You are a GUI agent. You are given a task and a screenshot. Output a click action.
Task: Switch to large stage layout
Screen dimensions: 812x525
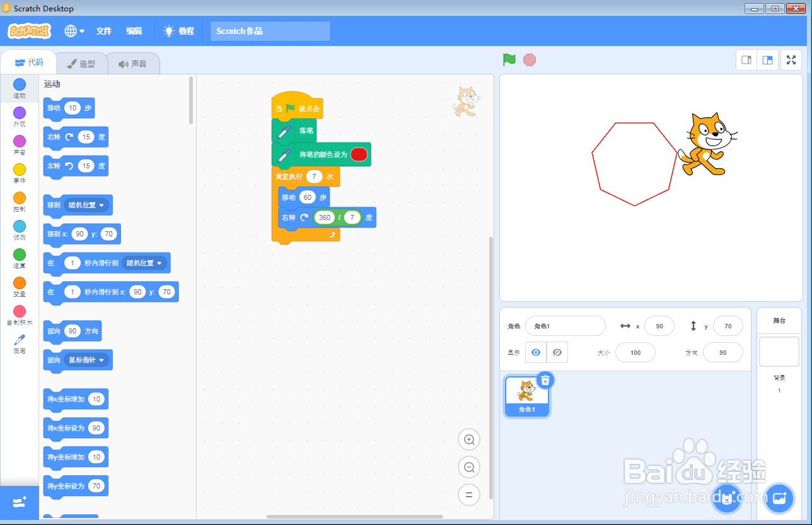click(767, 60)
